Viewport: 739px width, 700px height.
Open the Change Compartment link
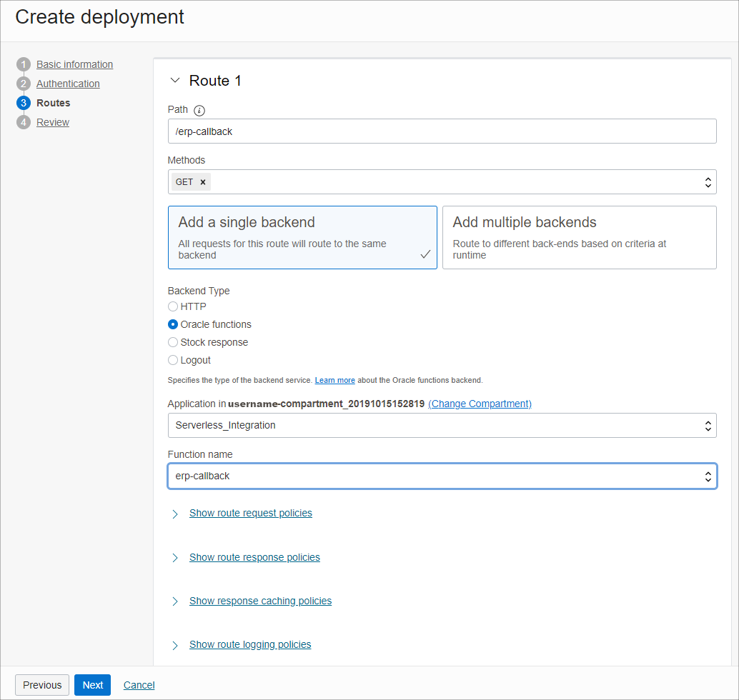480,404
